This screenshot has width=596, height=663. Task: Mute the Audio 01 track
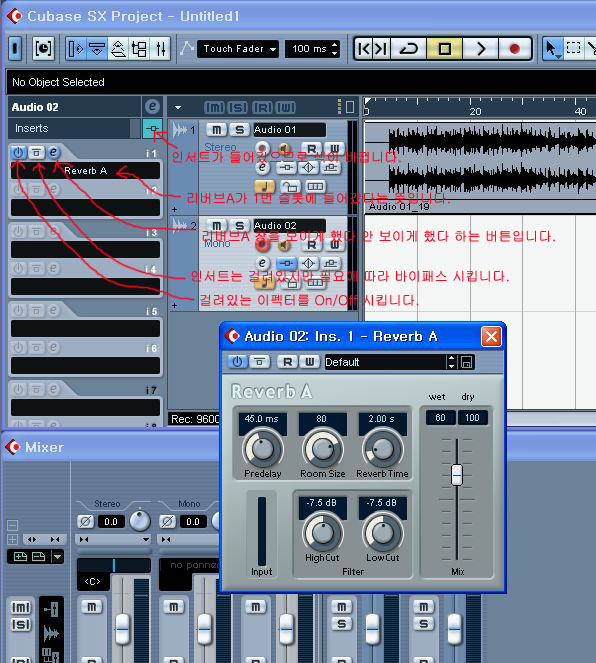click(216, 130)
